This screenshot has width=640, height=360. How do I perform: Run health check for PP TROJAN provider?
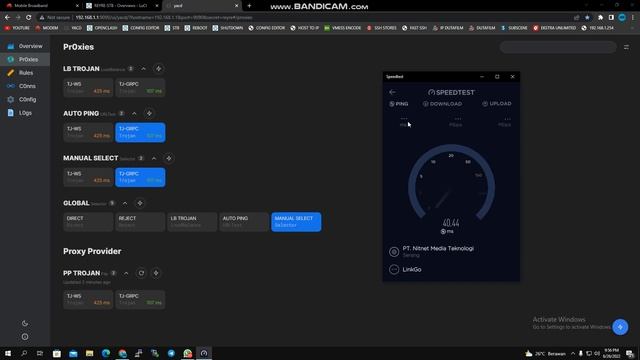click(x=156, y=273)
